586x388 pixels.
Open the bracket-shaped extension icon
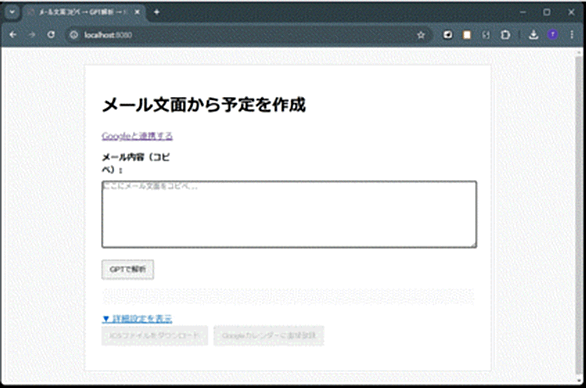(485, 35)
